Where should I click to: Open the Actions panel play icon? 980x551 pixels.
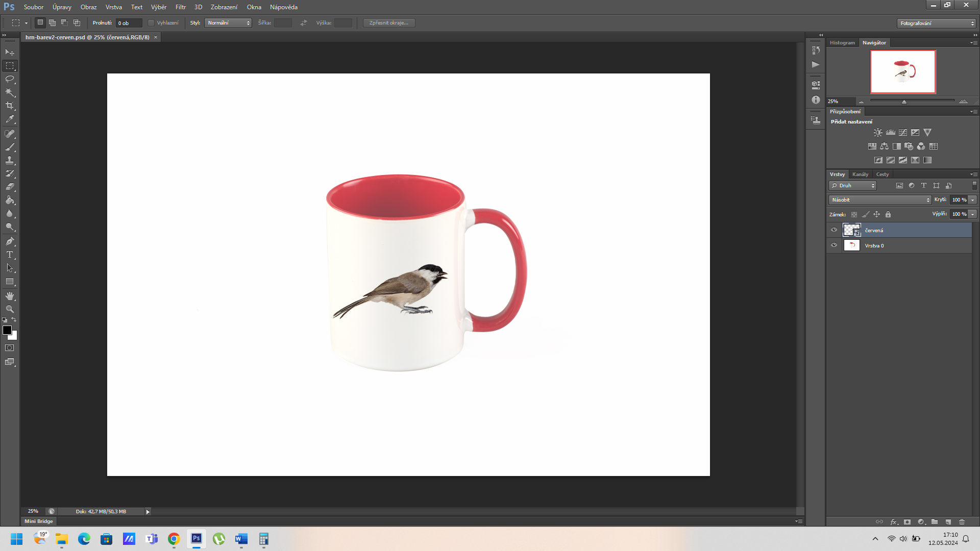click(816, 65)
